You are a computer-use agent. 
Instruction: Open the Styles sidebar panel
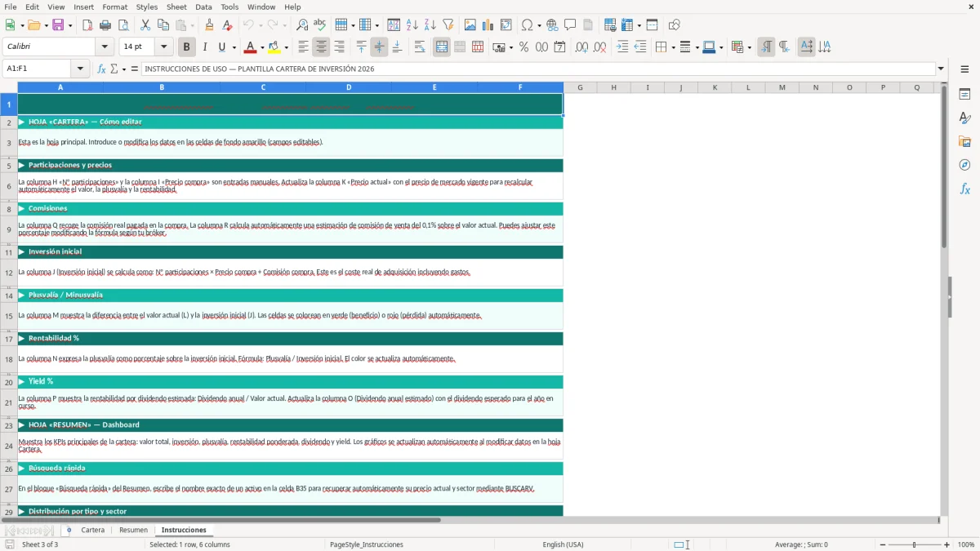(964, 118)
